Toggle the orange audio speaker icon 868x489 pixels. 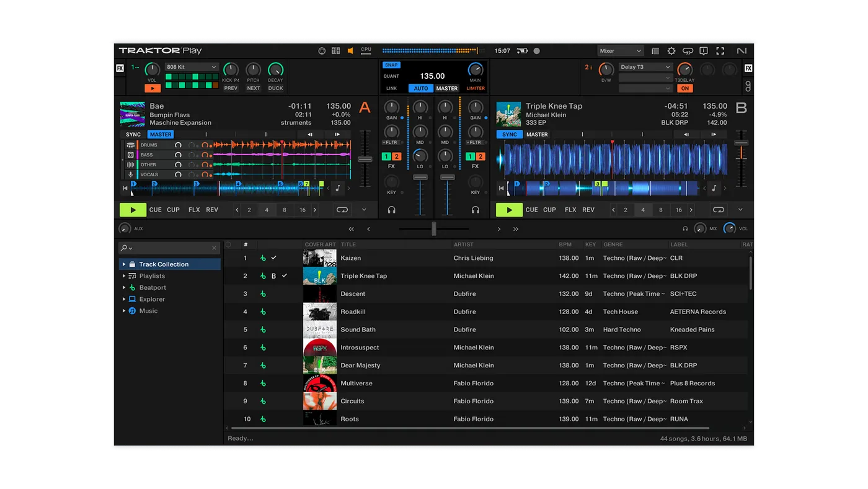pyautogui.click(x=350, y=51)
